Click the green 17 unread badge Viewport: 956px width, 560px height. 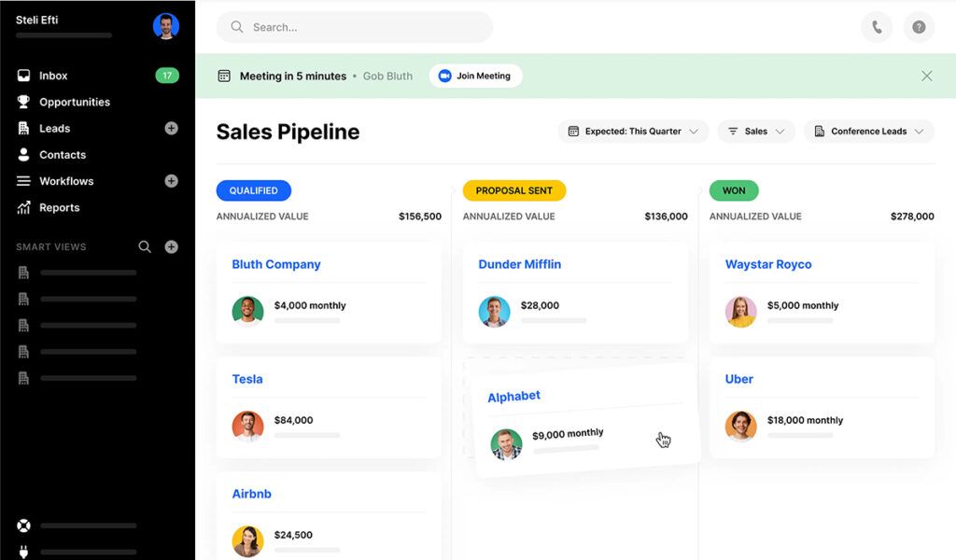click(167, 76)
